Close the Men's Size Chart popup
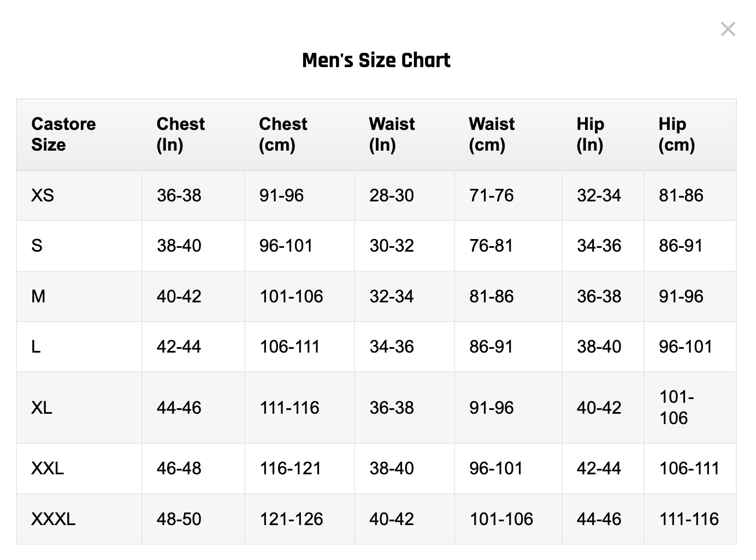 click(x=728, y=29)
